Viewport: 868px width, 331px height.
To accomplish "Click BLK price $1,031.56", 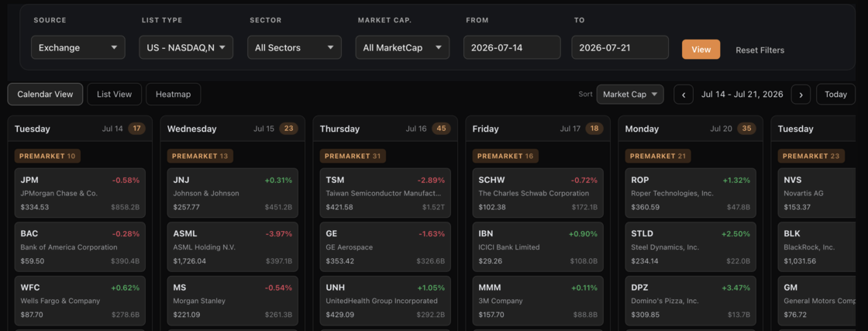I will (x=800, y=261).
